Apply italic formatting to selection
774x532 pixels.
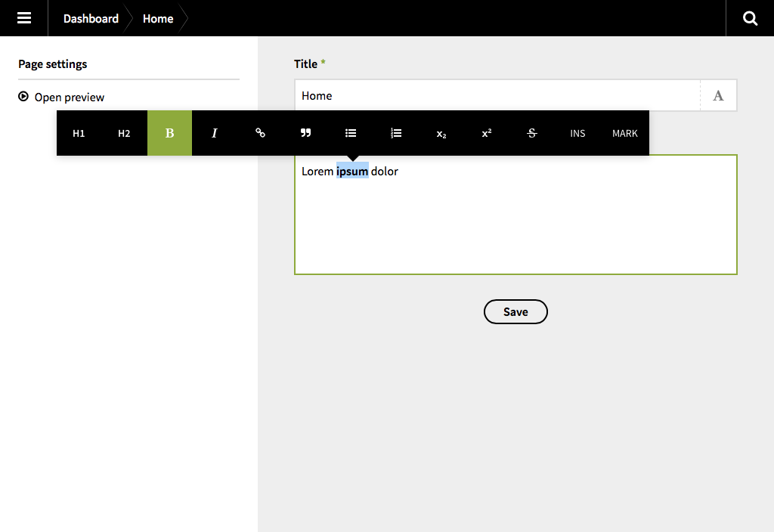click(215, 133)
